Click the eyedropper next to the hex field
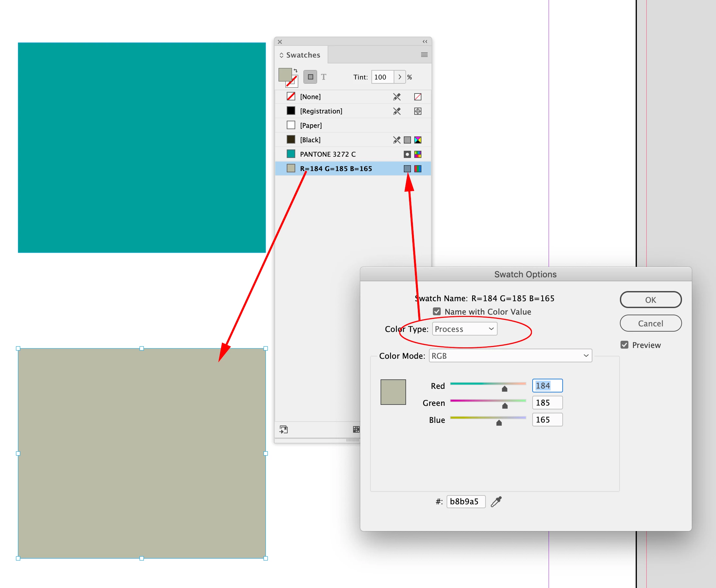The height and width of the screenshot is (588, 716). point(496,501)
